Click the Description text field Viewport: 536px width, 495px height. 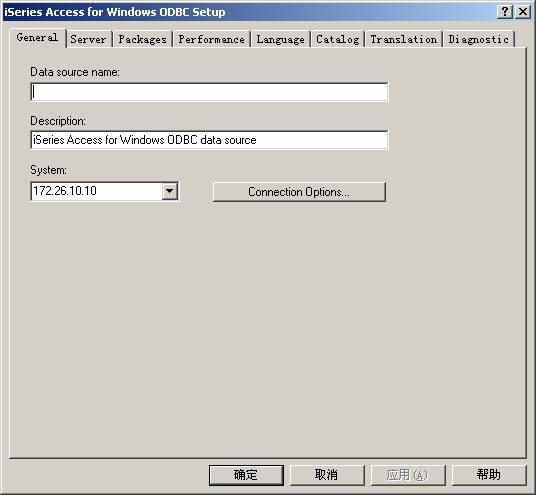pyautogui.click(x=209, y=140)
